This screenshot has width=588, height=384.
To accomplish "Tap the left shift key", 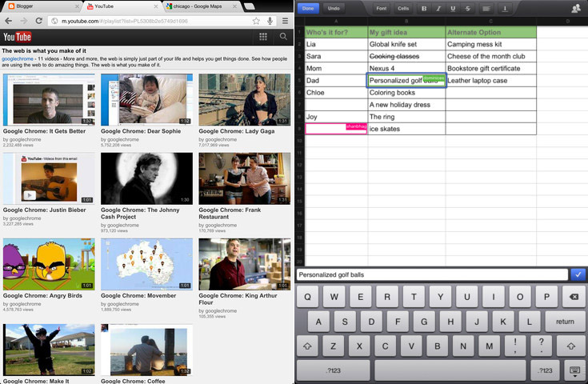I will 307,346.
